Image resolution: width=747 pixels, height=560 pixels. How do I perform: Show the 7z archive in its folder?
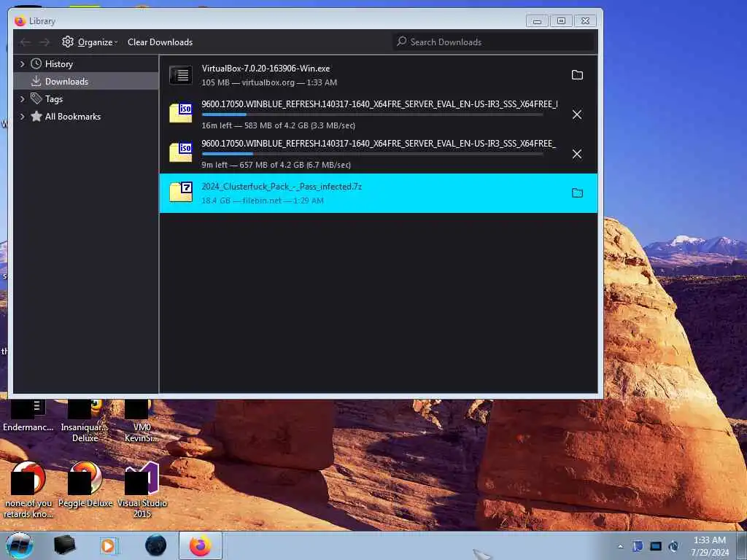[x=577, y=192]
